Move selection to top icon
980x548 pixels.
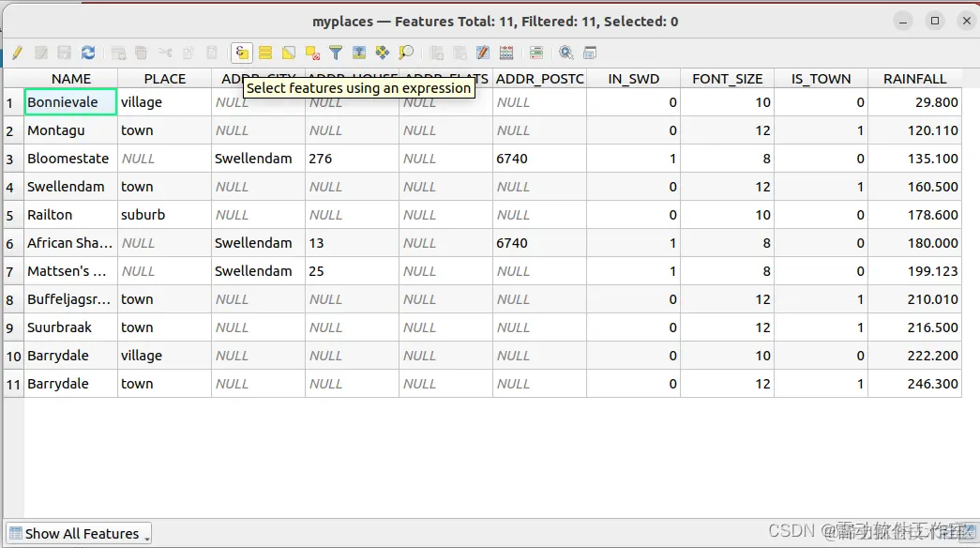[359, 53]
